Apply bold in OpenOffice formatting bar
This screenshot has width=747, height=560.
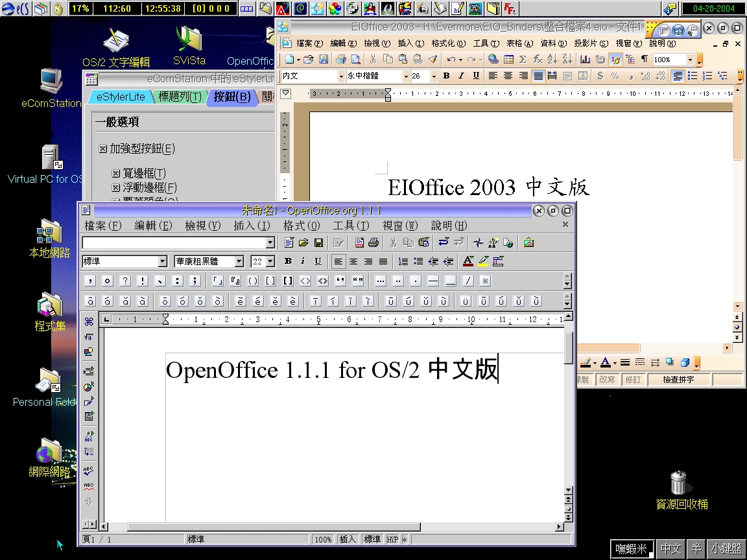[288, 261]
